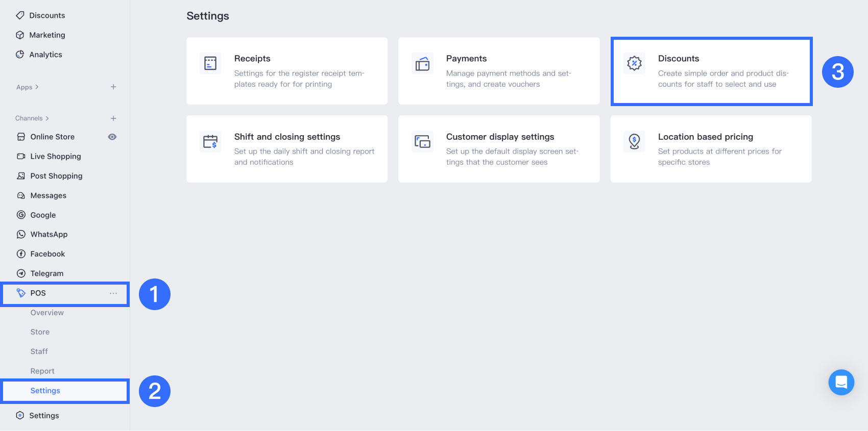Screen dimensions: 868x431
Task: Click the Customer display settings icon
Action: click(x=422, y=141)
